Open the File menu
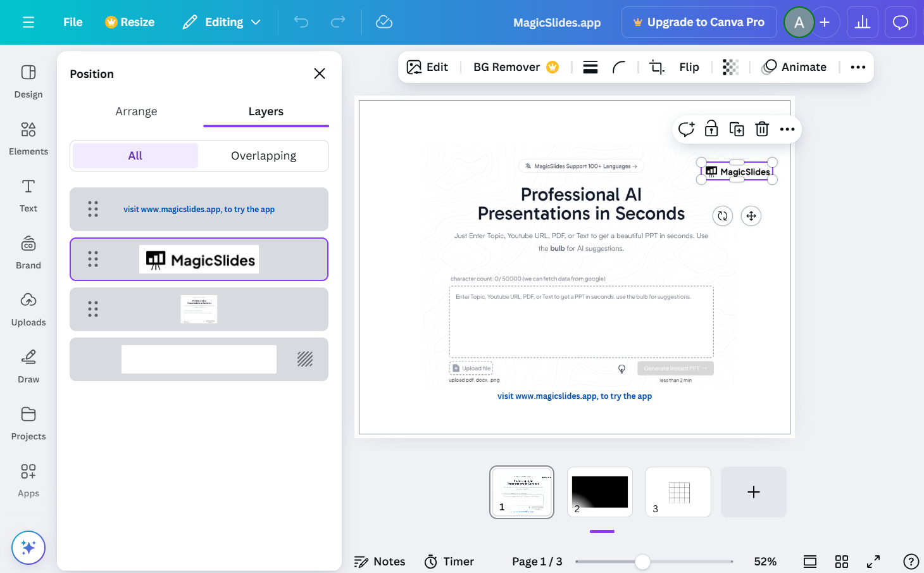This screenshot has height=573, width=924. 73,22
